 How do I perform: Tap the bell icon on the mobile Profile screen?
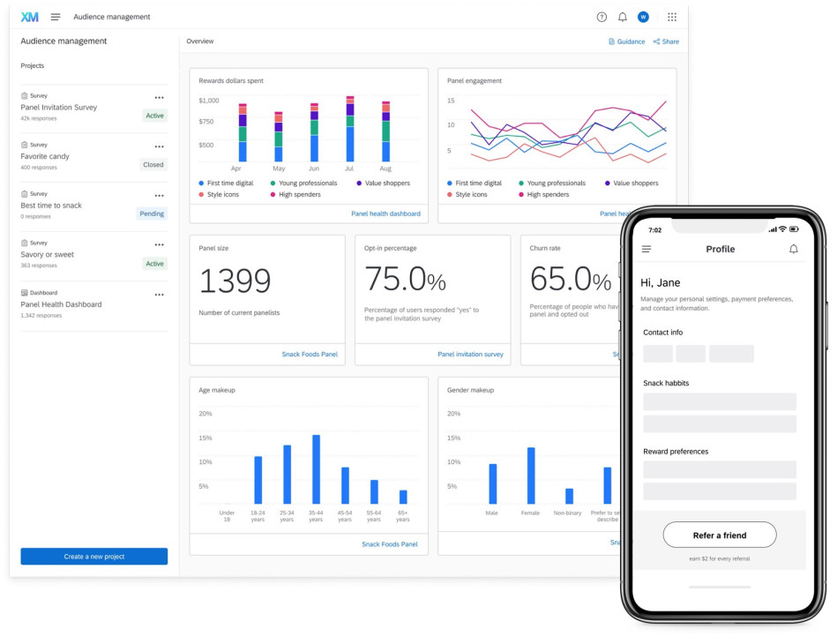[793, 249]
